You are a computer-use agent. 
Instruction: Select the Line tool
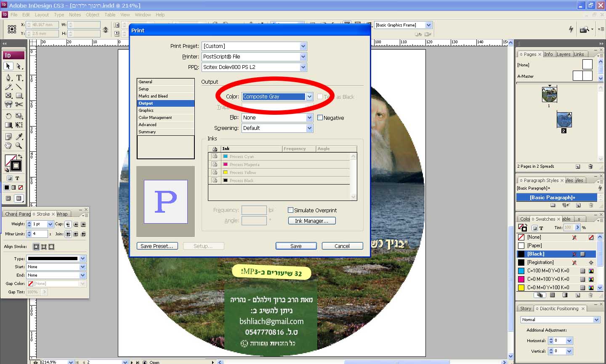(19, 87)
